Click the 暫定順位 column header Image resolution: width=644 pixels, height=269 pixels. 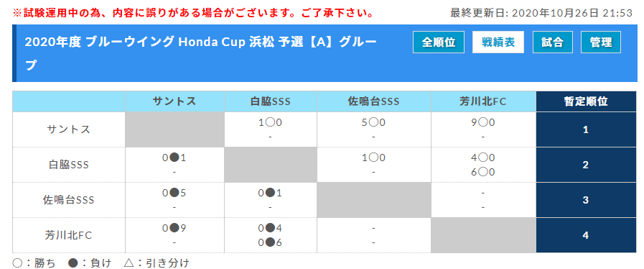point(586,101)
